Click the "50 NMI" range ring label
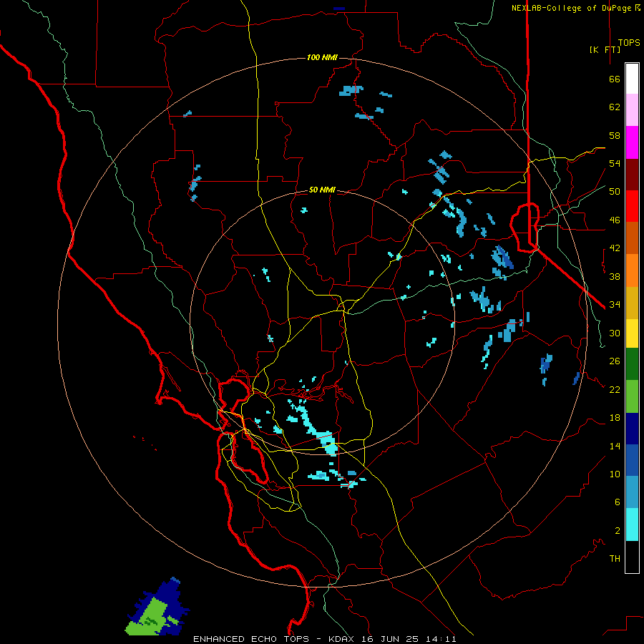644x644 pixels. [x=322, y=190]
